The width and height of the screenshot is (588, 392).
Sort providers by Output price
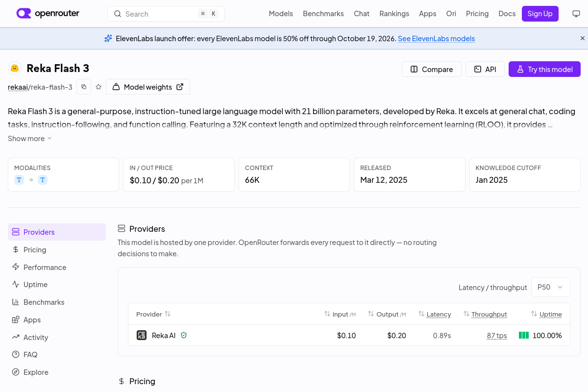click(x=387, y=314)
